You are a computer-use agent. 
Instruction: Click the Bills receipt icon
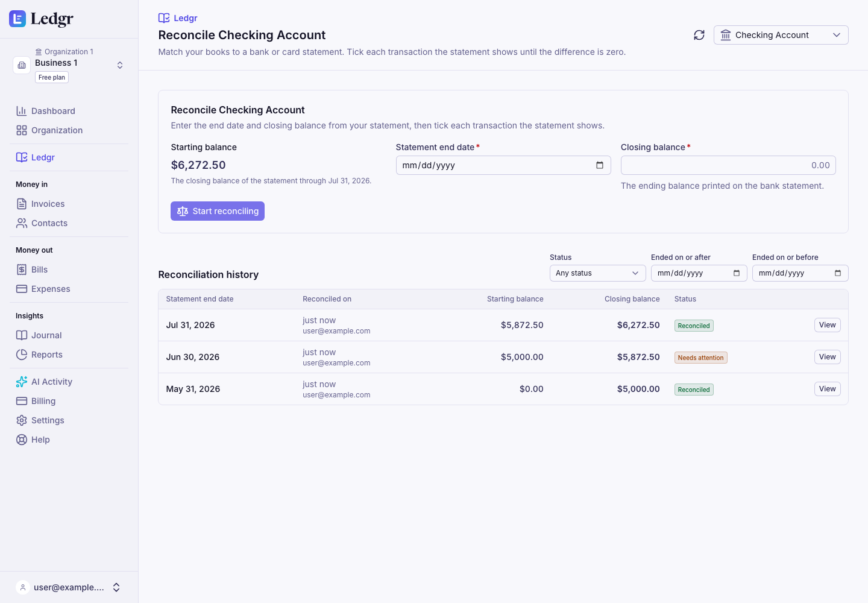(x=22, y=270)
